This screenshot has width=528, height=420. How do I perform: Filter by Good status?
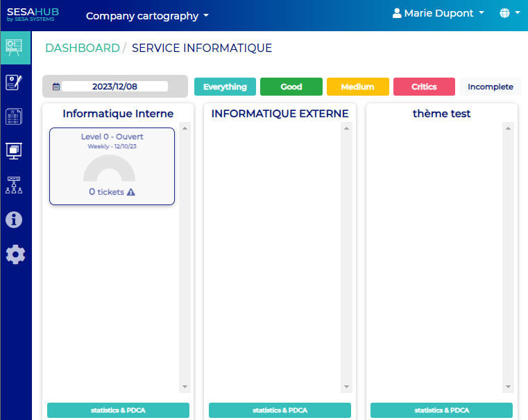click(291, 87)
